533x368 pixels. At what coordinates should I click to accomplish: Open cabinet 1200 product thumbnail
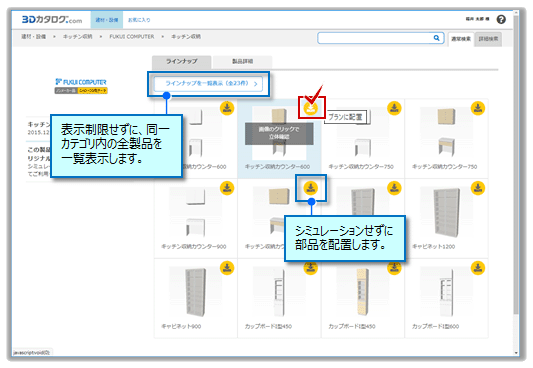point(446,213)
